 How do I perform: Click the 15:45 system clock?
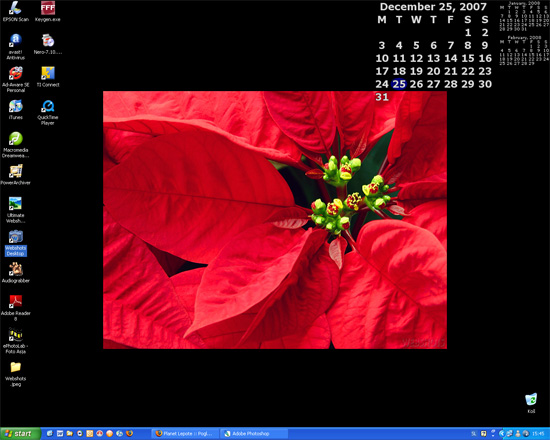click(x=538, y=434)
